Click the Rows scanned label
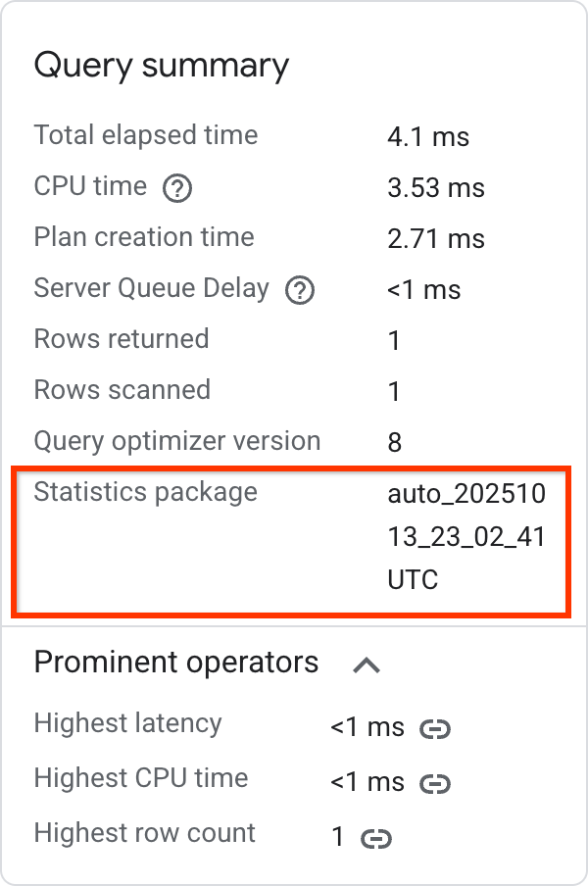The height and width of the screenshot is (886, 588). pyautogui.click(x=122, y=390)
